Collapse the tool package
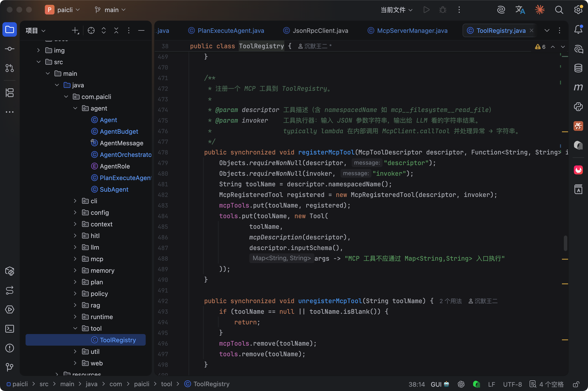Viewport: 588px width, 391px height. click(75, 328)
